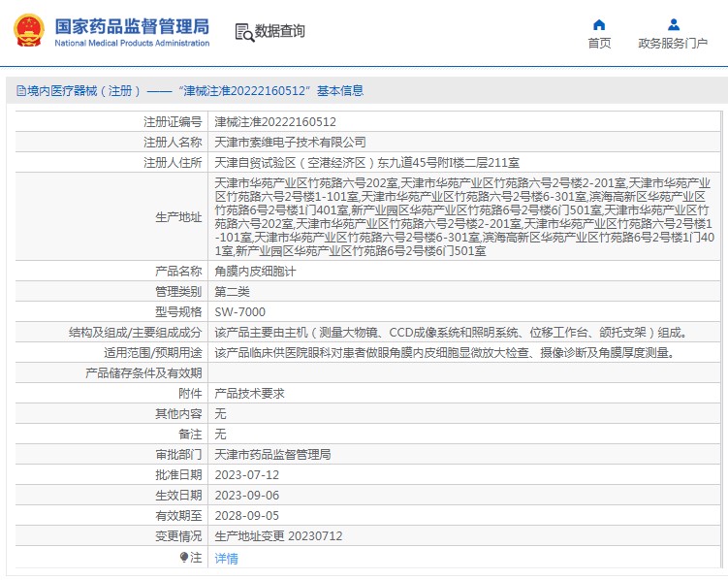Viewport: 728px width, 580px height.
Task: Click 数据查询 heading text
Action: [279, 31]
